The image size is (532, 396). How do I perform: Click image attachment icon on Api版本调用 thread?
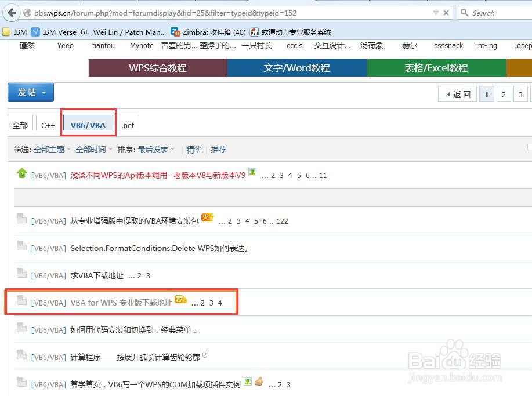[252, 172]
